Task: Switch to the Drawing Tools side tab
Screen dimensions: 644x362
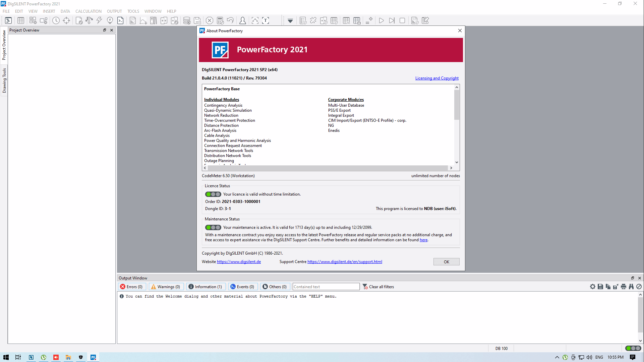Action: click(x=4, y=81)
